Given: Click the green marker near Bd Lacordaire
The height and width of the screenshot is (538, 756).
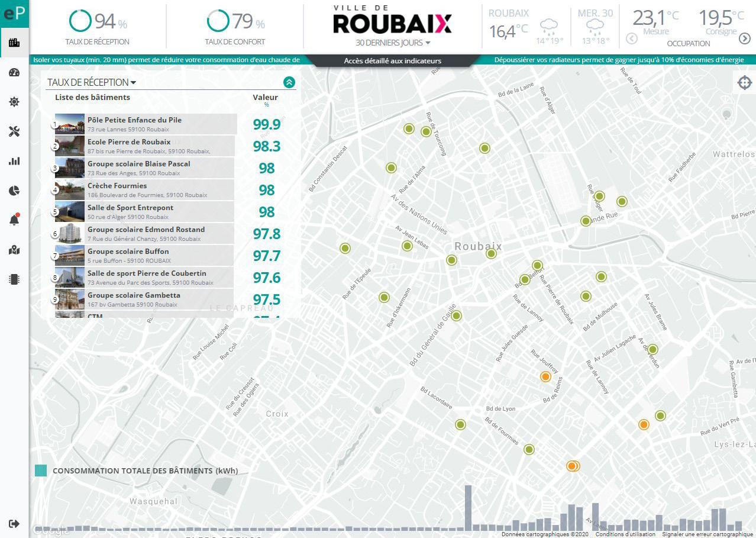Looking at the screenshot, I should pyautogui.click(x=460, y=424).
